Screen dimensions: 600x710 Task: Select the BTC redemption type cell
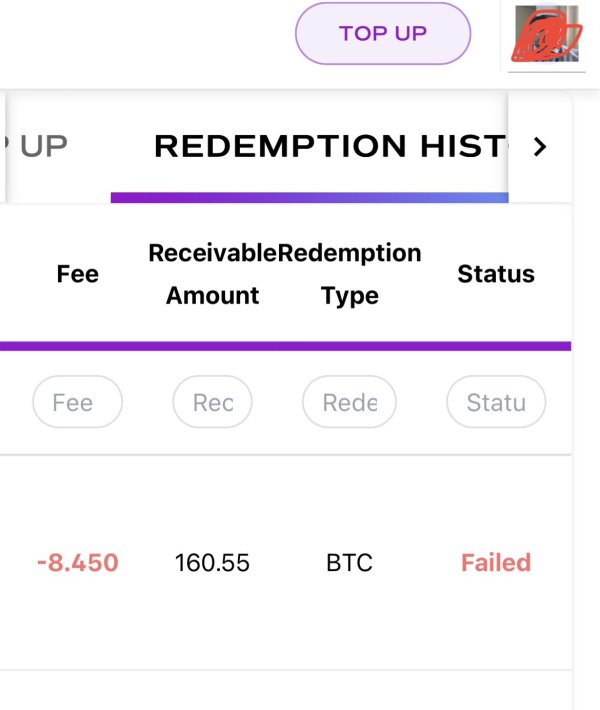tap(349, 563)
